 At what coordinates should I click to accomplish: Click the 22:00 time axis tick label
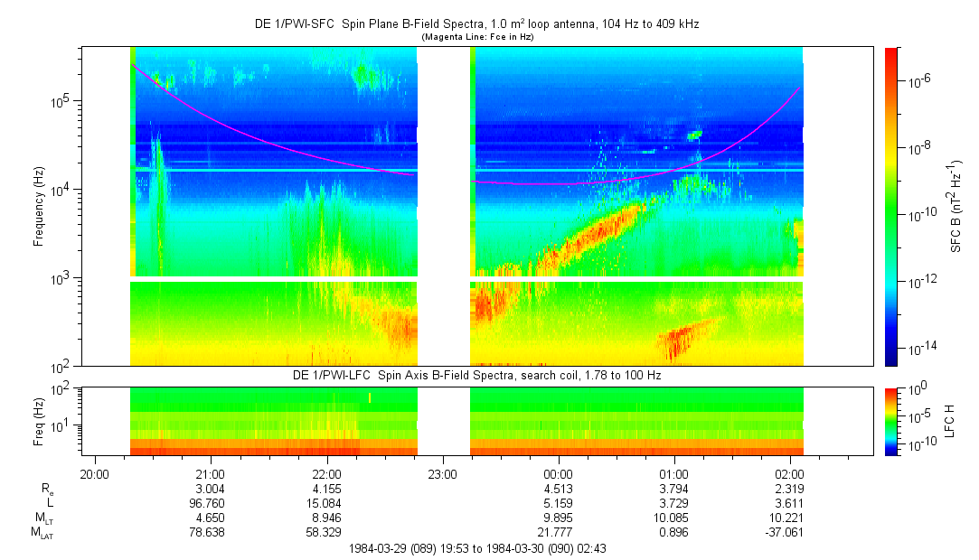[x=326, y=473]
